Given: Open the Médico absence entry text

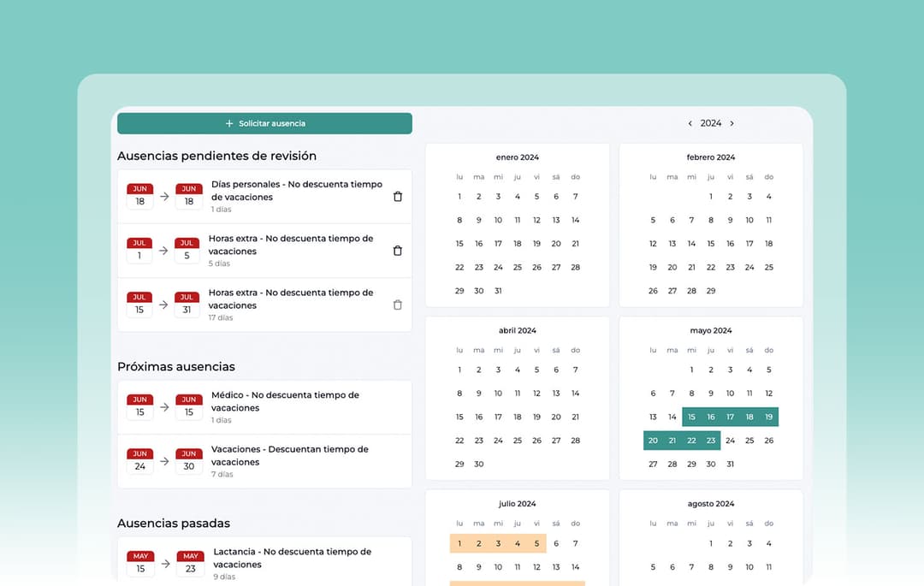Looking at the screenshot, I should click(x=285, y=402).
